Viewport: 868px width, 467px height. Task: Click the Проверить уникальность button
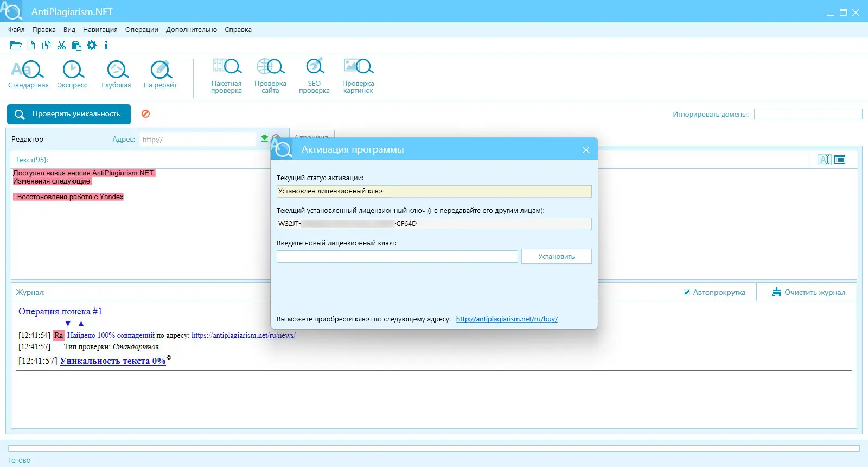(69, 114)
